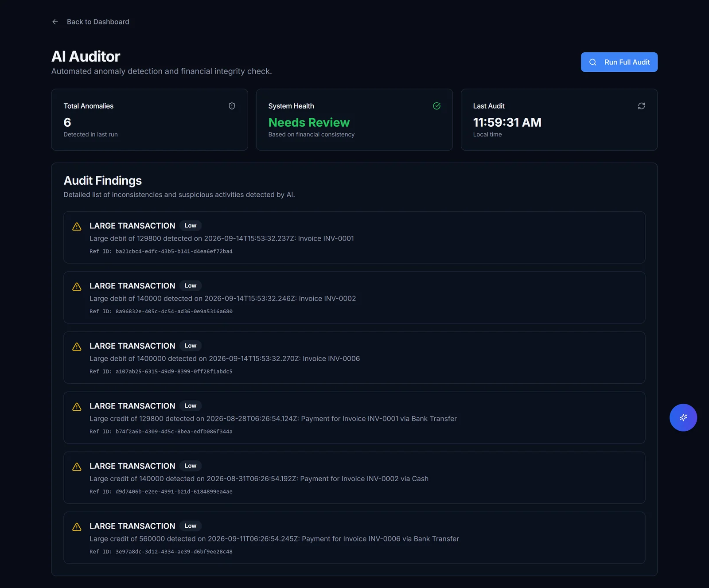Click 'Large credit of 129800 detected' description
709x588 pixels.
[x=273, y=419]
